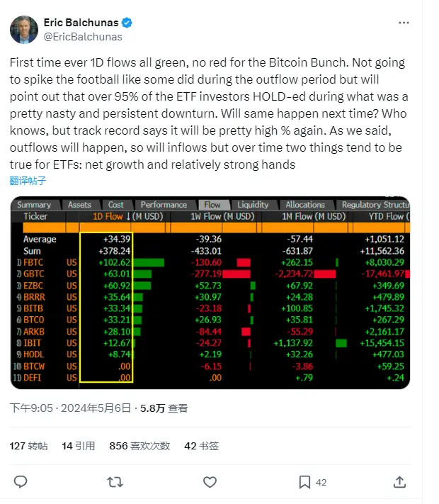Click the repost arrows icon
This screenshot has width=439, height=504.
115,482
